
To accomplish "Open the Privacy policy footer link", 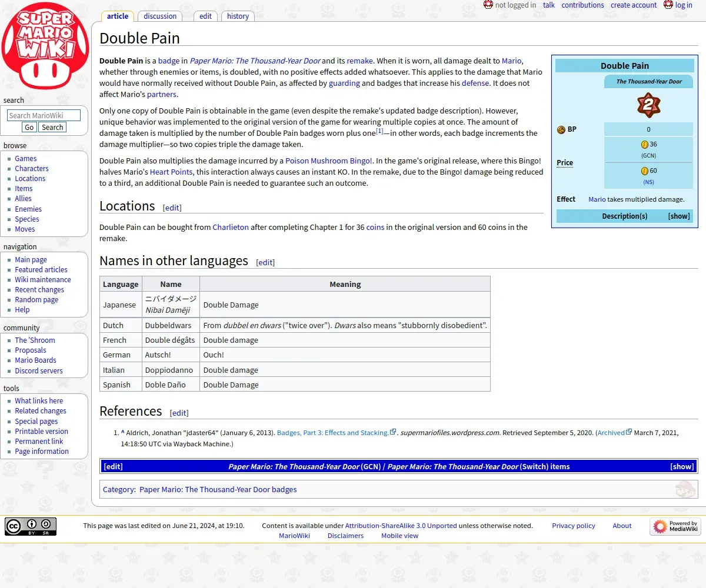I will click(x=574, y=526).
